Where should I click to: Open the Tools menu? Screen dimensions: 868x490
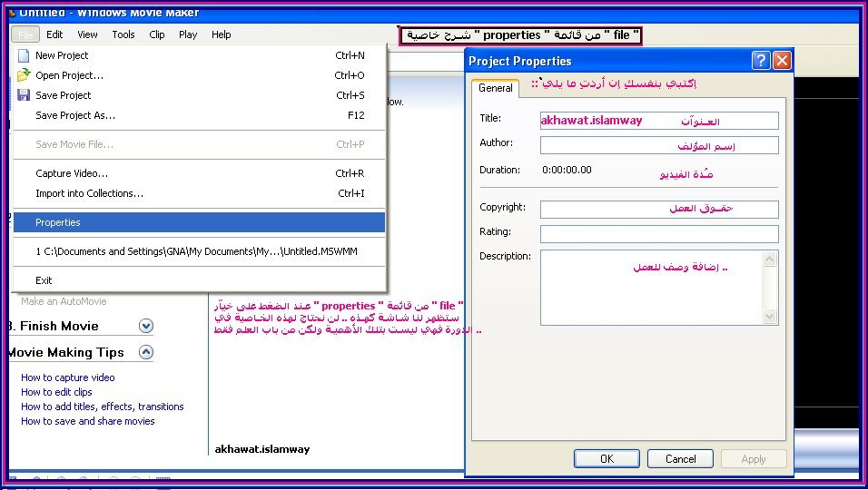coord(123,34)
